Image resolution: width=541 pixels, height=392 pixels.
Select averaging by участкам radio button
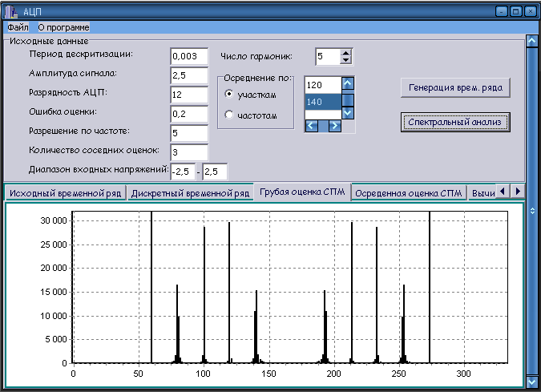[230, 95]
